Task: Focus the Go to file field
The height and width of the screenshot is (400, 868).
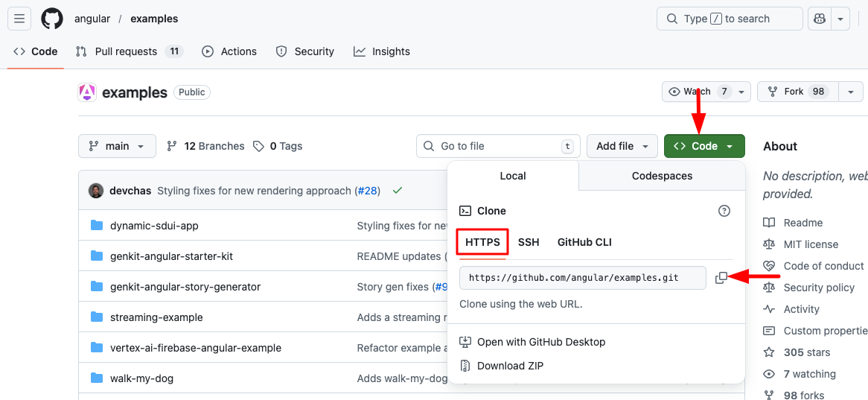Action: [498, 146]
